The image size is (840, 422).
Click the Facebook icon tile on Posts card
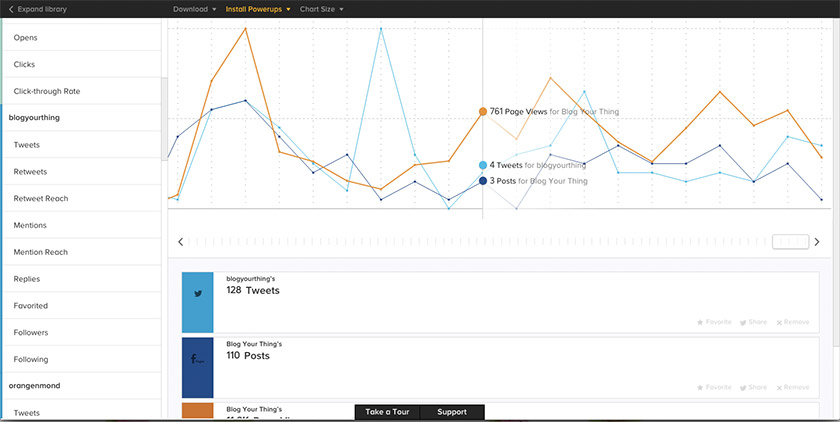(x=198, y=367)
